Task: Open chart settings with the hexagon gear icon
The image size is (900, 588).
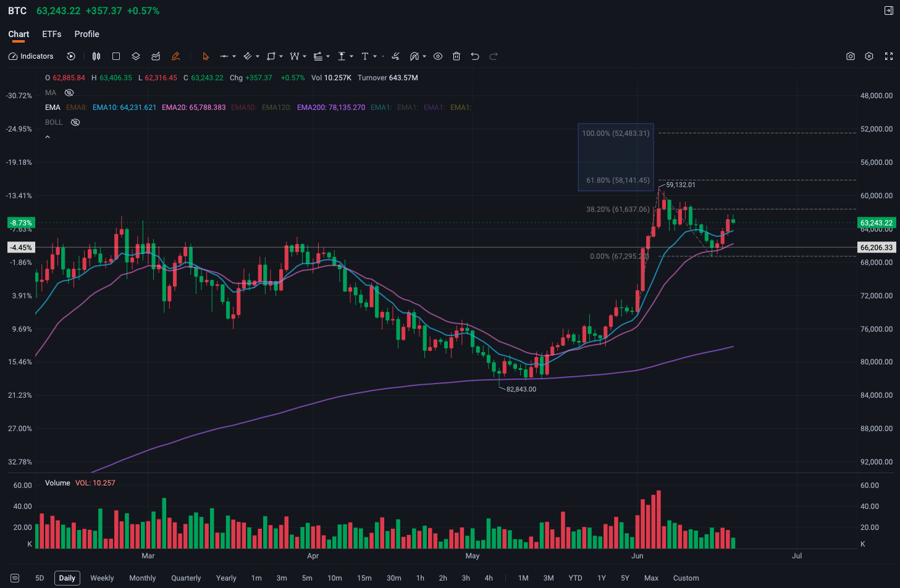Action: [x=869, y=56]
